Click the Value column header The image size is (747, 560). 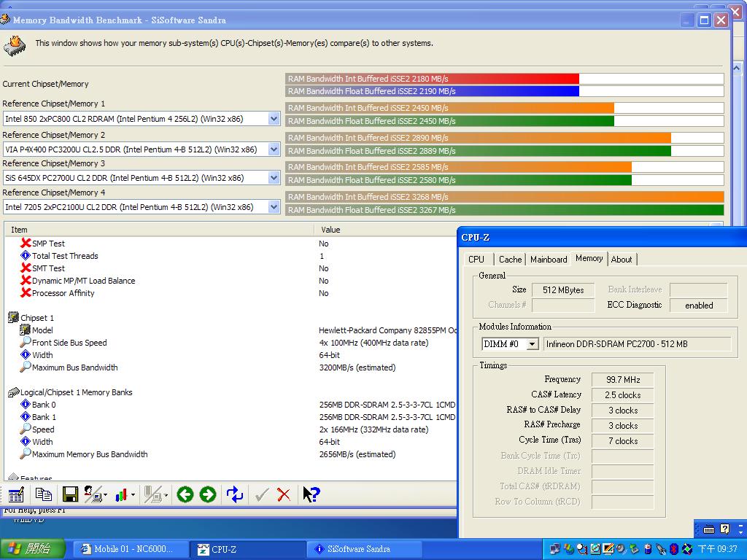[x=385, y=230]
